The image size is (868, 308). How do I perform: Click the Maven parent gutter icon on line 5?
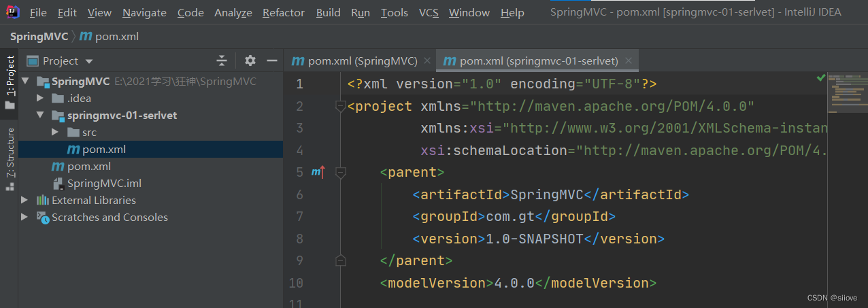(x=318, y=173)
